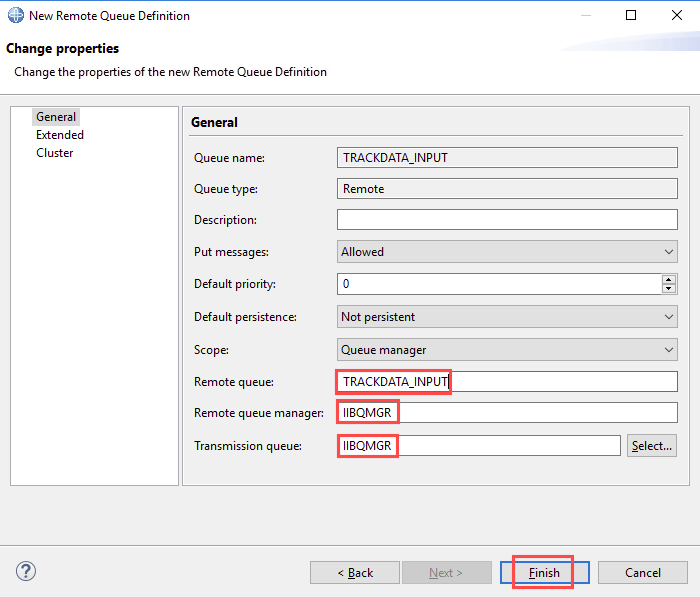Viewport: 700px width, 597px height.
Task: Open the Cluster properties page
Action: click(54, 153)
